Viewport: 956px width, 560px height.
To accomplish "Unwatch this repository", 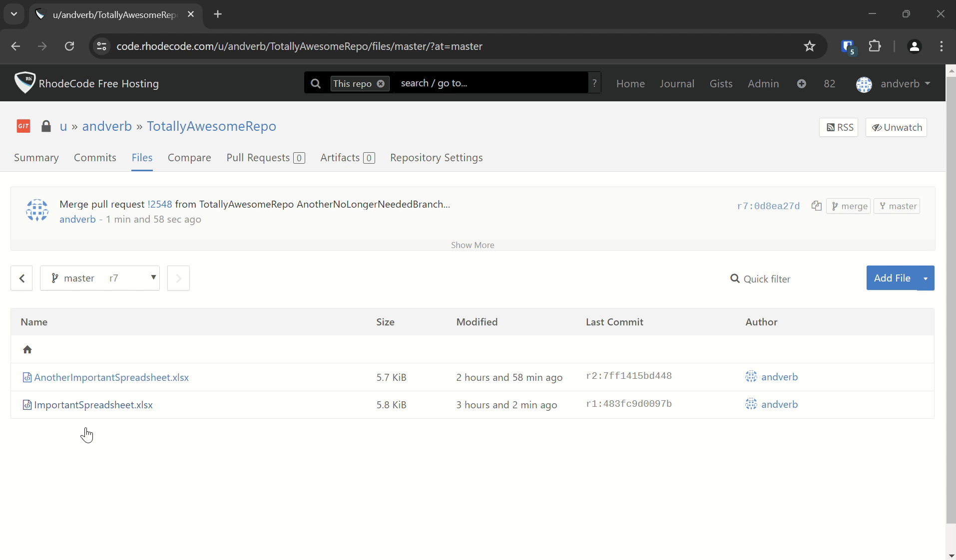I will pyautogui.click(x=897, y=127).
